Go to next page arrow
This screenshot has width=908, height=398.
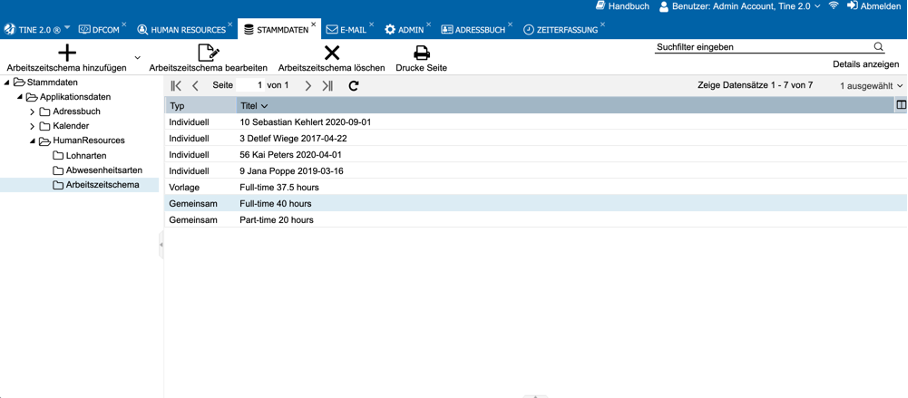308,86
